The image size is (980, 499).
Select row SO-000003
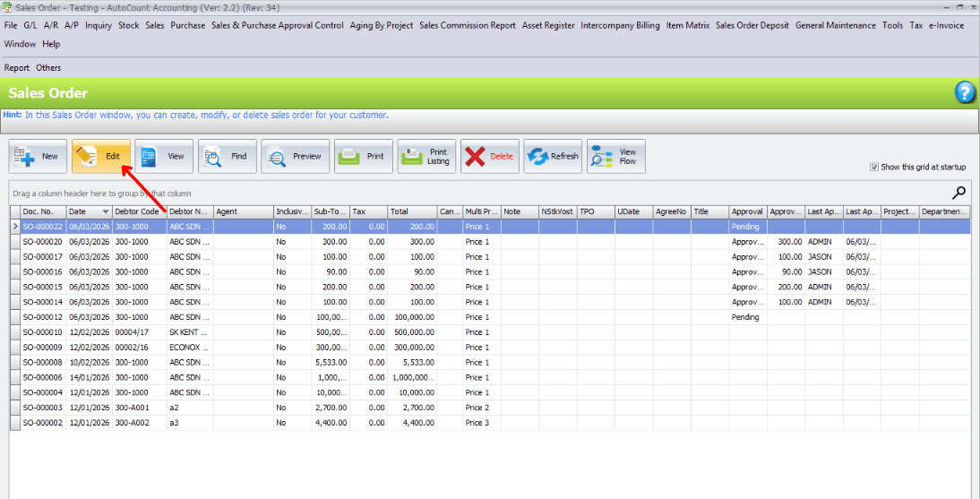[490, 408]
